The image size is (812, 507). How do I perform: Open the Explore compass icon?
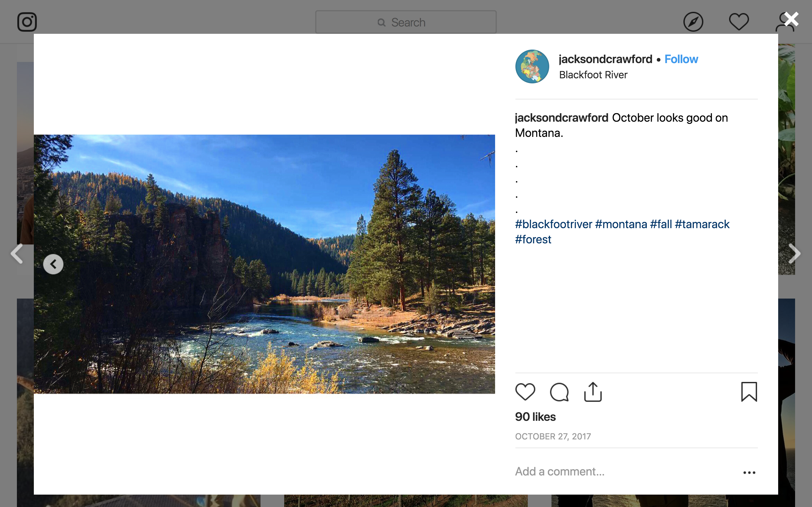693,22
